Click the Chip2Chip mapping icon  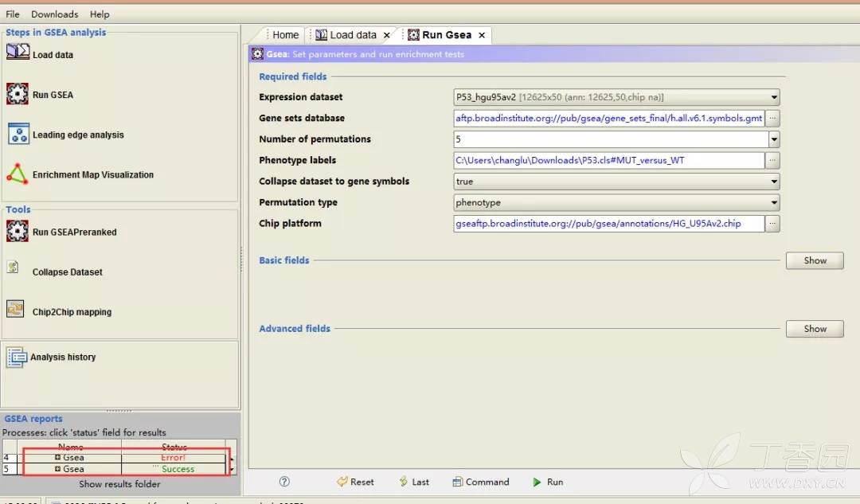(15, 309)
